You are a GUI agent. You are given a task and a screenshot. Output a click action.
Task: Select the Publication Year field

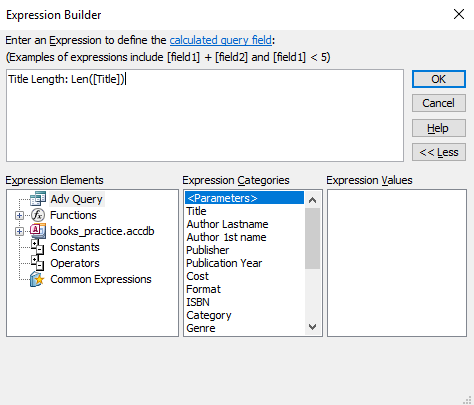224,263
